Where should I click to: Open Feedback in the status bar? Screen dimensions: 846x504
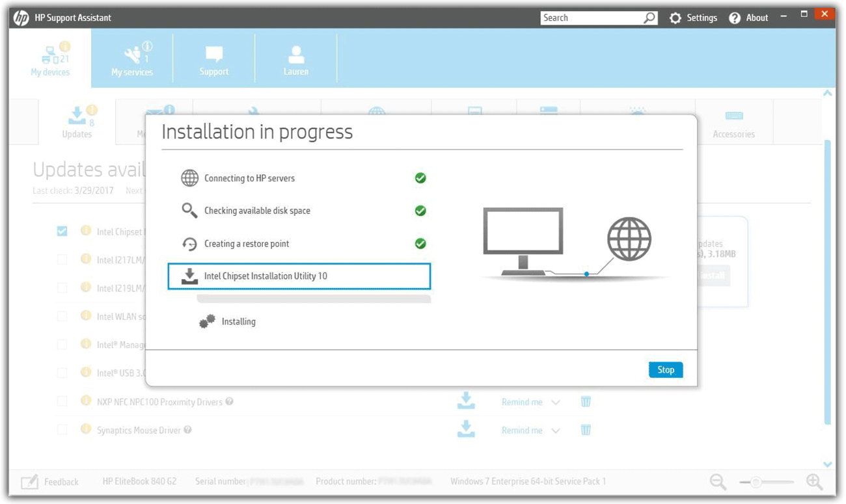click(49, 482)
